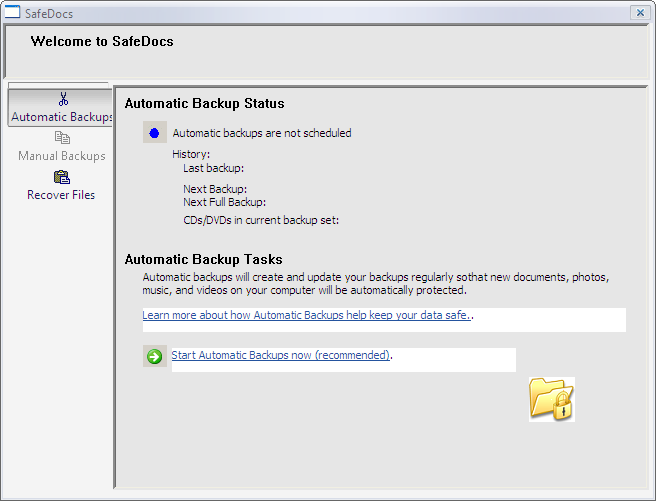Viewport: 656px width, 501px height.
Task: Click the Automatic Backup Tasks heading
Action: (x=203, y=260)
